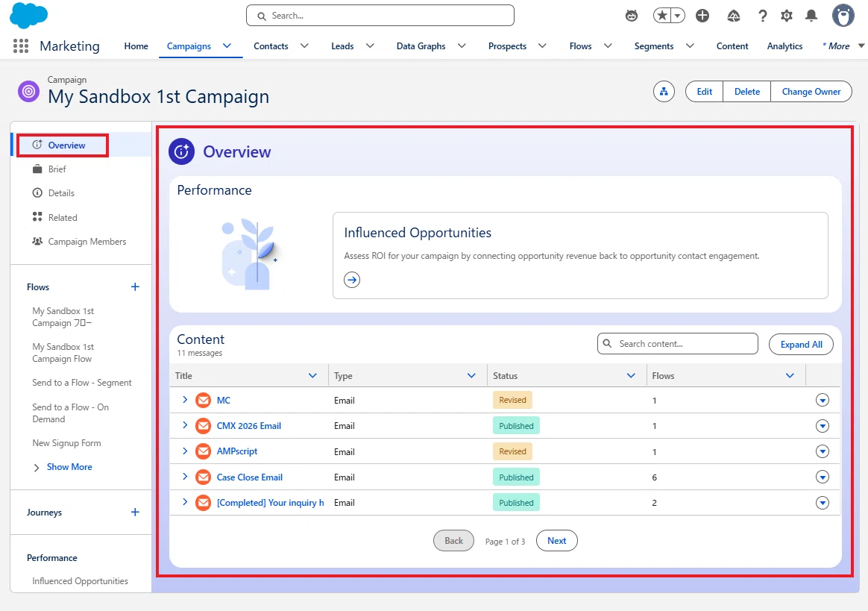868x611 pixels.
Task: Open the App Launcher grid icon
Action: [x=20, y=46]
